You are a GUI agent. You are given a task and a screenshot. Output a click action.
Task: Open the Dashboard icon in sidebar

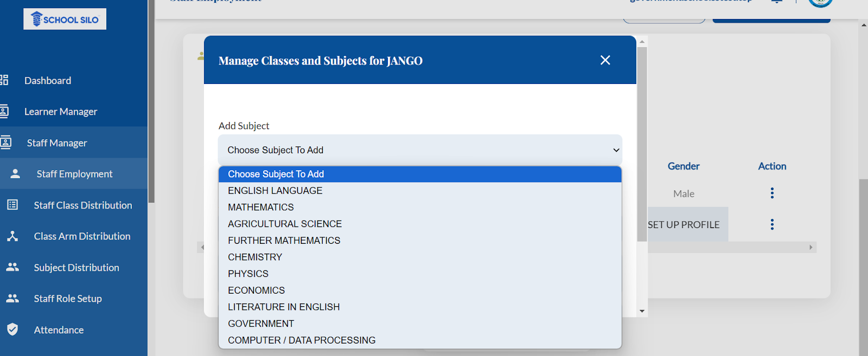4,80
